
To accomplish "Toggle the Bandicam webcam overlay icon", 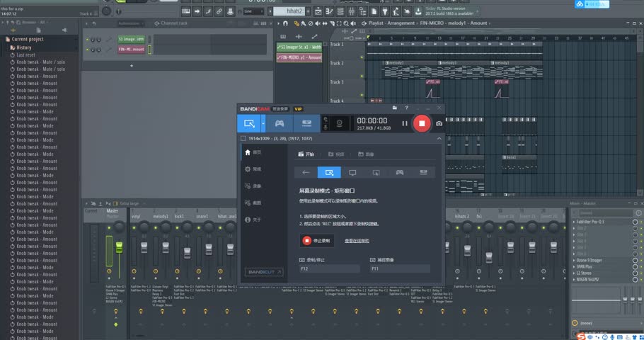I will click(340, 124).
